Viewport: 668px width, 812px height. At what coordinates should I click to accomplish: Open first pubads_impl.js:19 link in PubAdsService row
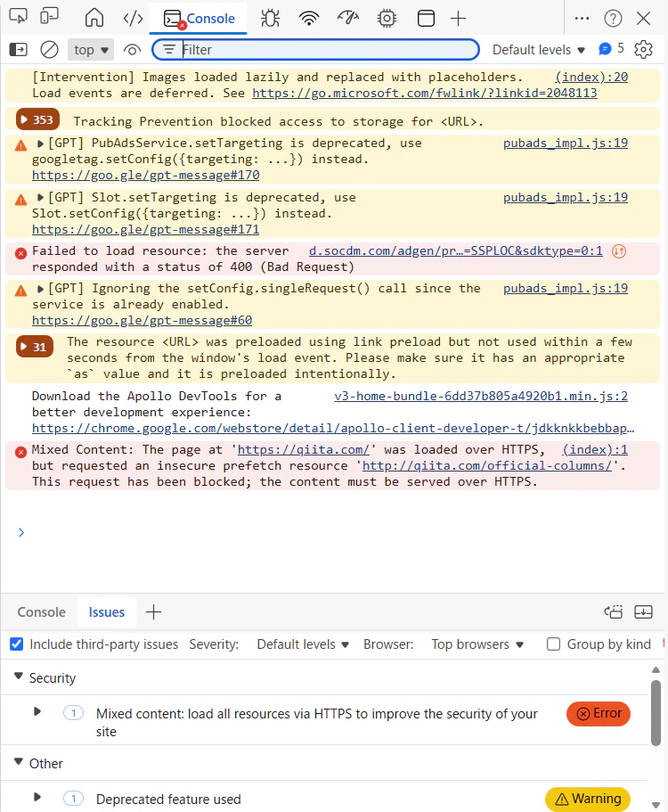tap(566, 144)
